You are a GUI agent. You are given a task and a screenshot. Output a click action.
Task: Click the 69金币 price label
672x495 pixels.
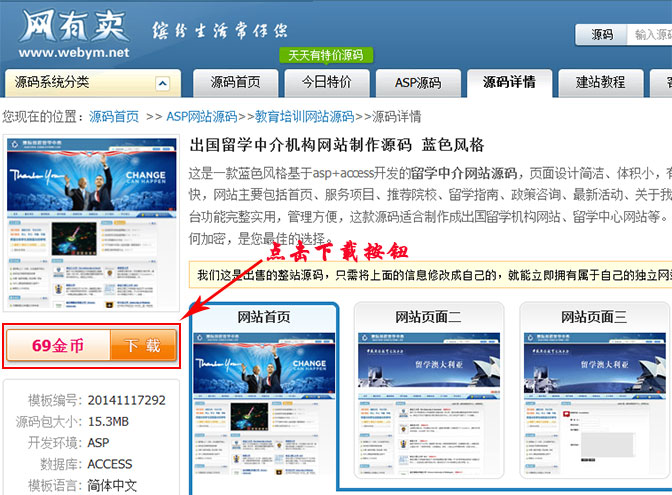click(x=58, y=345)
